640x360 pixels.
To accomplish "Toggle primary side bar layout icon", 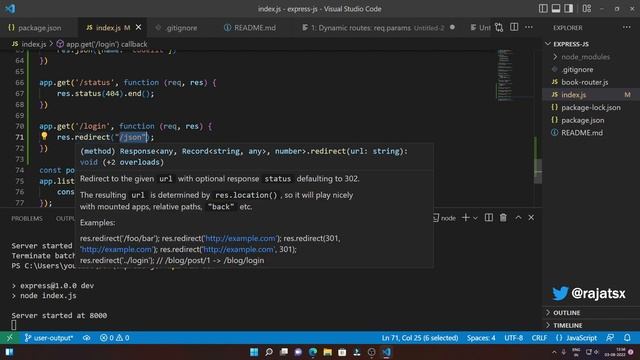I will pos(543,9).
